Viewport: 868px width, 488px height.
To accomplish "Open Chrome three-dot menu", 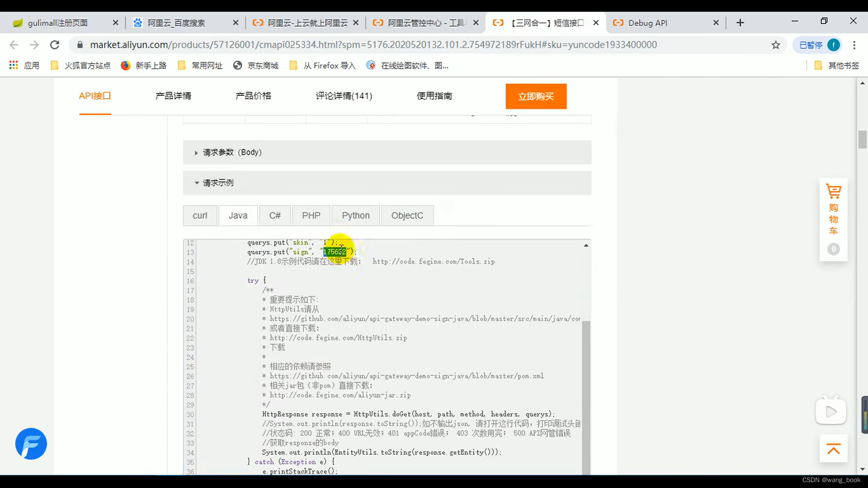I will click(854, 45).
